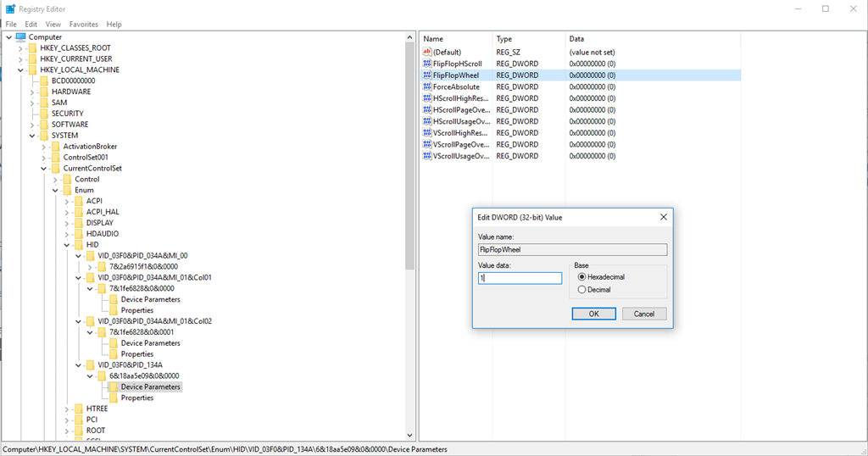868x456 pixels.
Task: Click the (Default) string value icon
Action: (x=427, y=52)
